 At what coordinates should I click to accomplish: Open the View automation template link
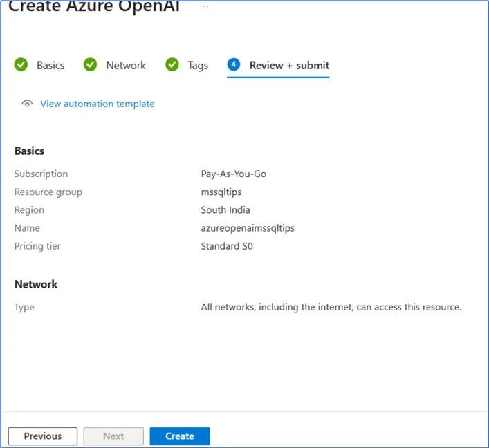point(98,104)
